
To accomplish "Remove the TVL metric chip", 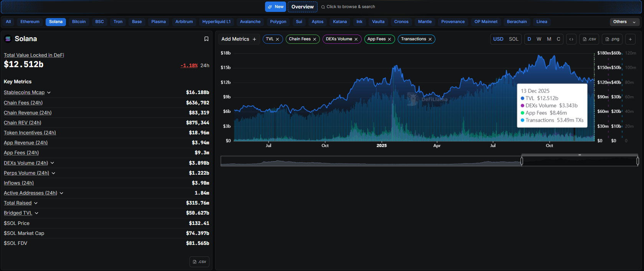I will click(x=277, y=39).
